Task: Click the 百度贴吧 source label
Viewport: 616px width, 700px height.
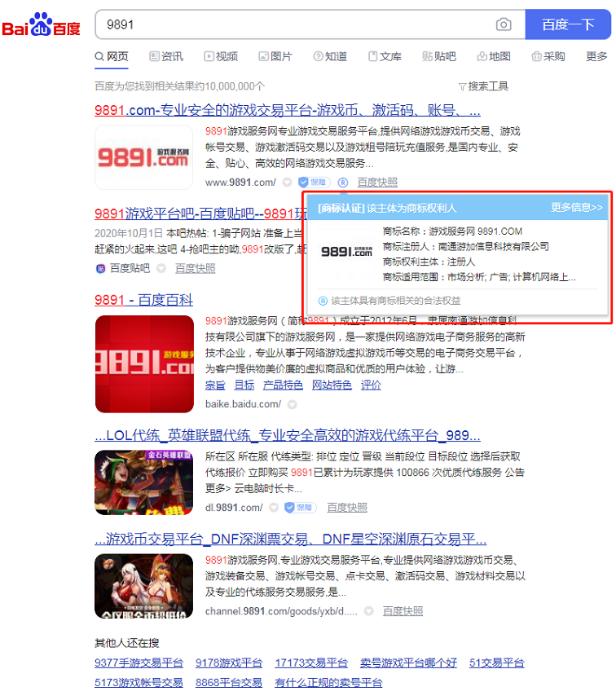Action: 130,268
